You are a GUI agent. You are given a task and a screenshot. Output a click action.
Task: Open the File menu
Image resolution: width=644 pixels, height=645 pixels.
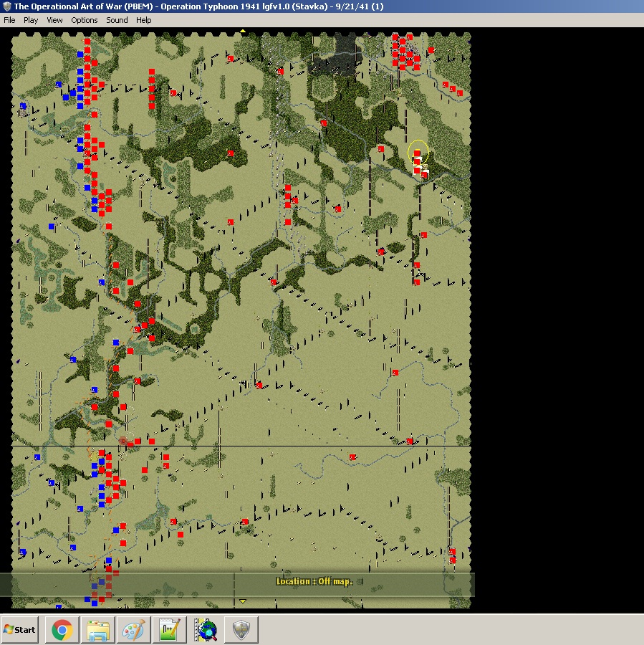tap(9, 20)
